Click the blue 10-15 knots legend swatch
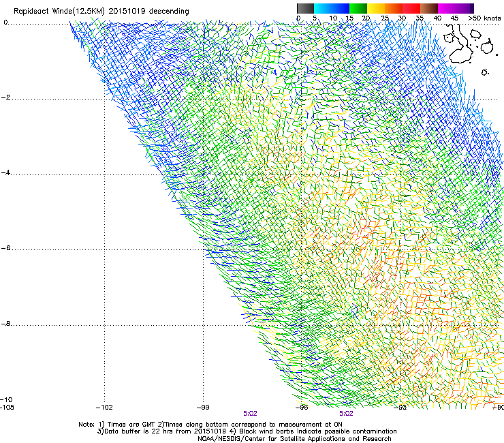This screenshot has width=504, height=443. [x=341, y=8]
